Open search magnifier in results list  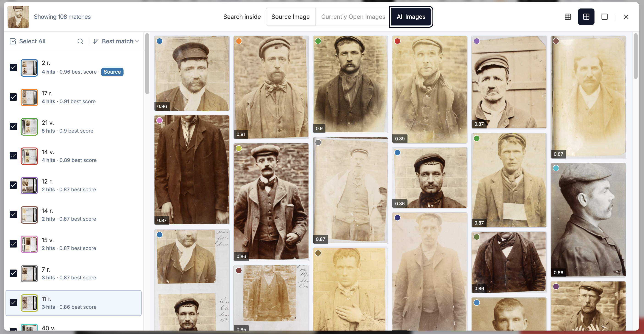(80, 41)
